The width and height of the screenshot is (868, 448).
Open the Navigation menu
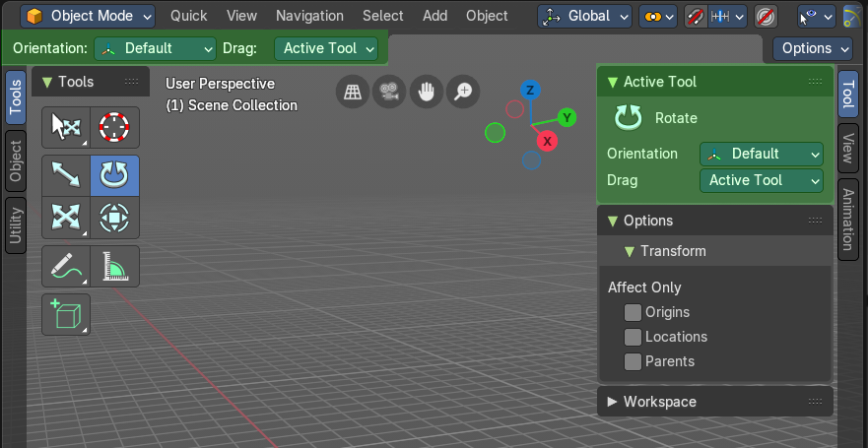pos(310,16)
